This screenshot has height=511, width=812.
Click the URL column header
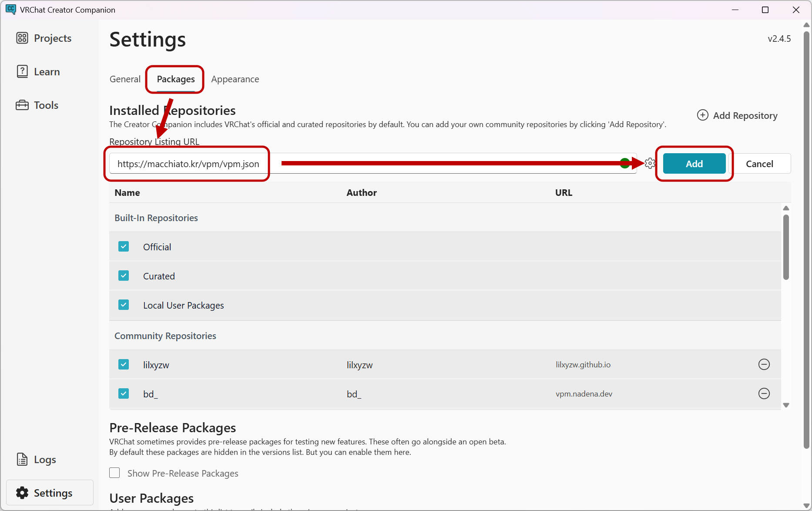(564, 192)
